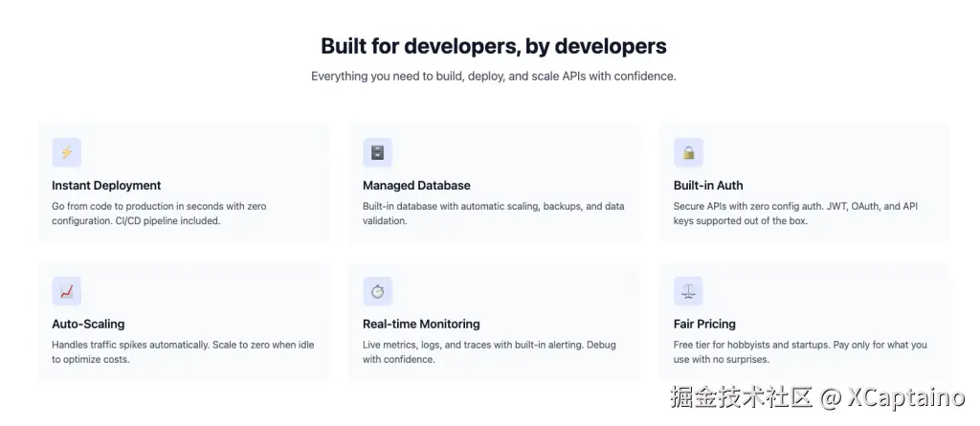
Task: Click the balance scale Fair Pricing icon
Action: pyautogui.click(x=688, y=292)
